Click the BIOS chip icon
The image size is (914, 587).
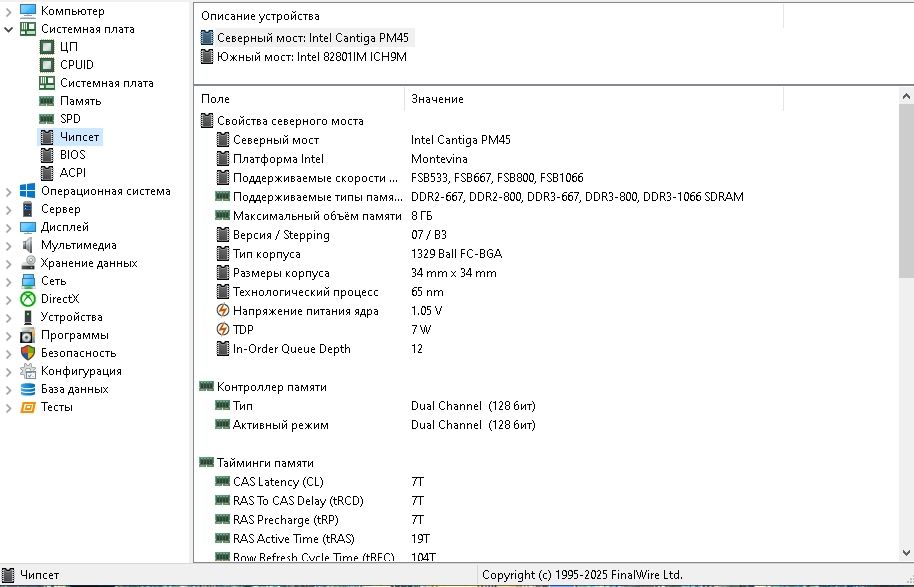point(47,155)
